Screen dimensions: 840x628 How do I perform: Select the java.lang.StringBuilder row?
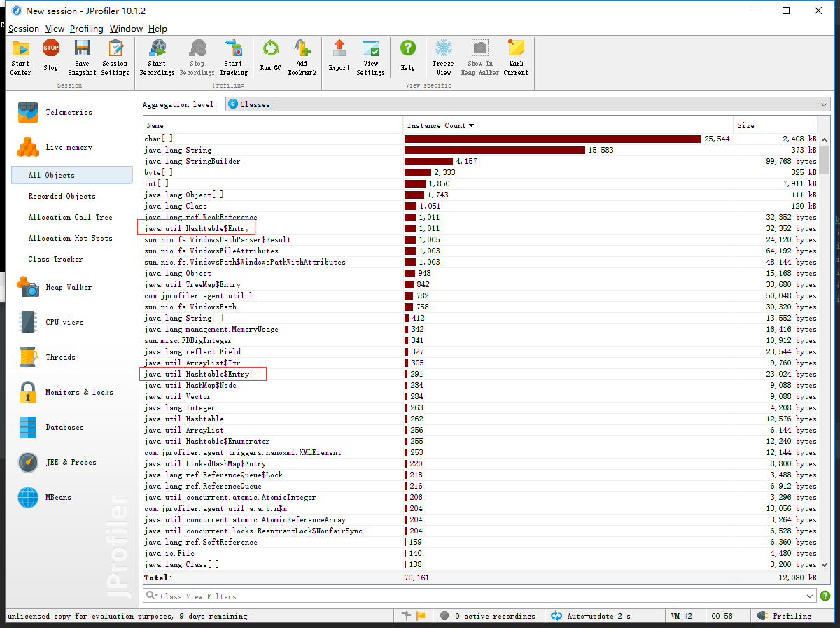tap(481, 161)
